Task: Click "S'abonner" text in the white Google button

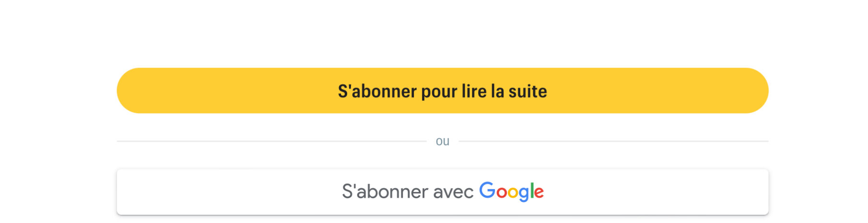Action: [385, 191]
